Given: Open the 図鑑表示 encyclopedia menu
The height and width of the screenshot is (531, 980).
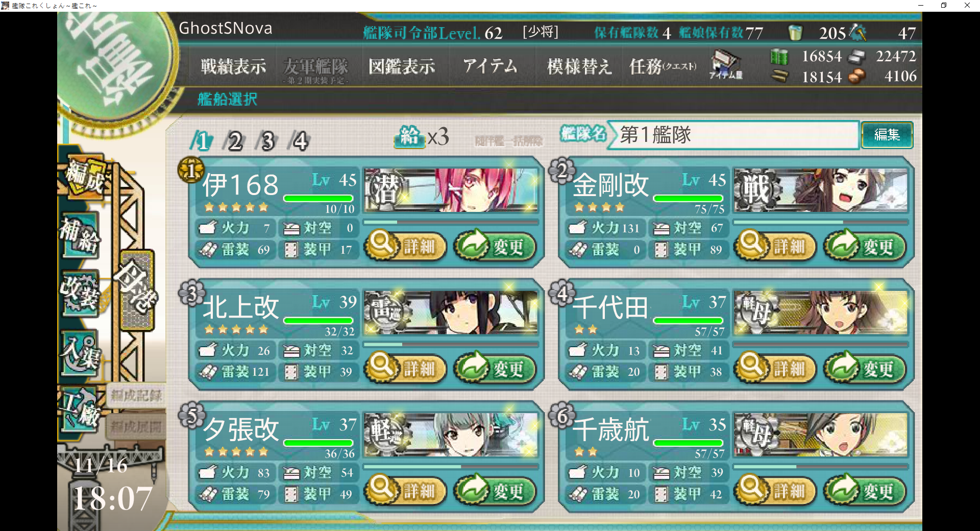Looking at the screenshot, I should (x=402, y=66).
